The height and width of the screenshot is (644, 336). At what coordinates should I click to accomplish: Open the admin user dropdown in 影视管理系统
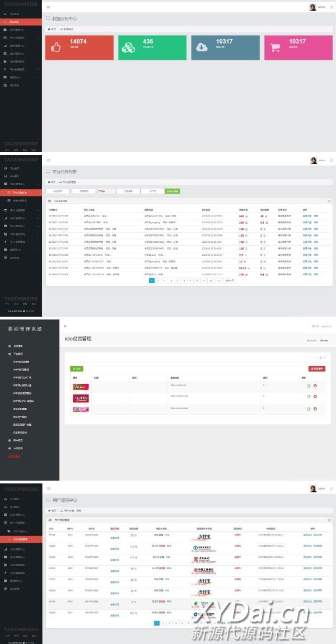click(x=322, y=326)
